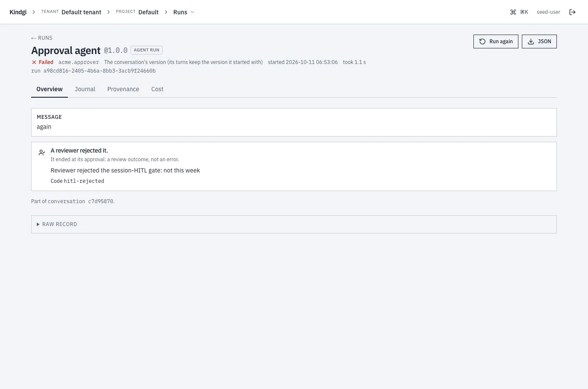The image size is (588, 389).
Task: Click the sign out icon
Action: tap(572, 12)
